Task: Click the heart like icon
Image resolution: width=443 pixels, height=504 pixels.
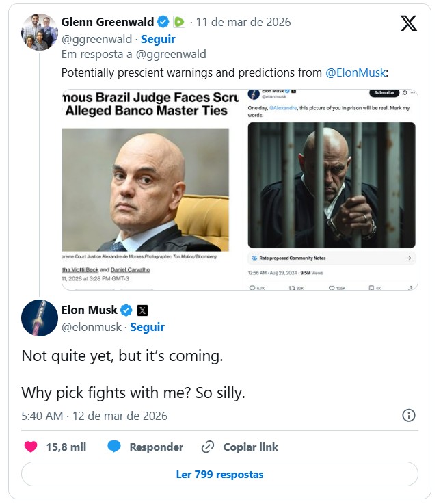Action: point(31,447)
